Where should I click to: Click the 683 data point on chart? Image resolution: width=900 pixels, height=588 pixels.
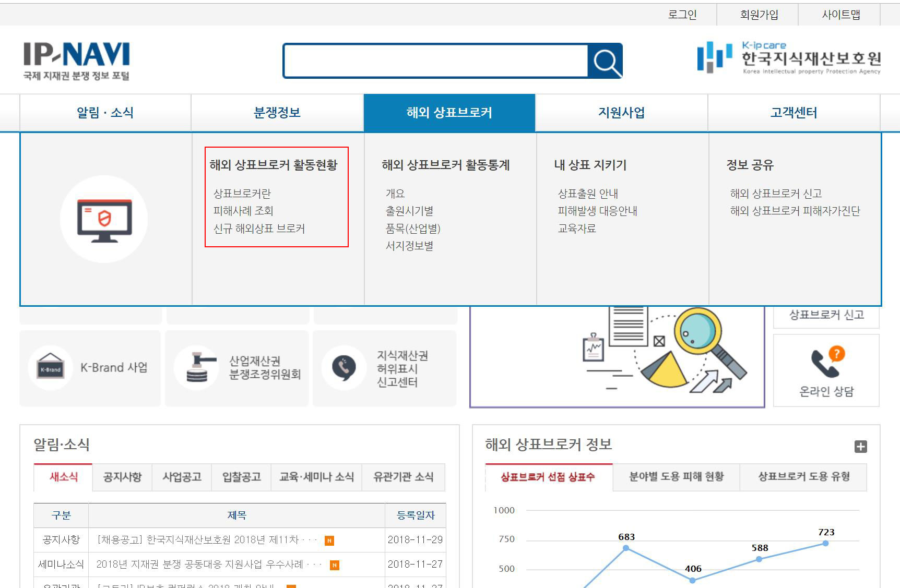click(626, 548)
